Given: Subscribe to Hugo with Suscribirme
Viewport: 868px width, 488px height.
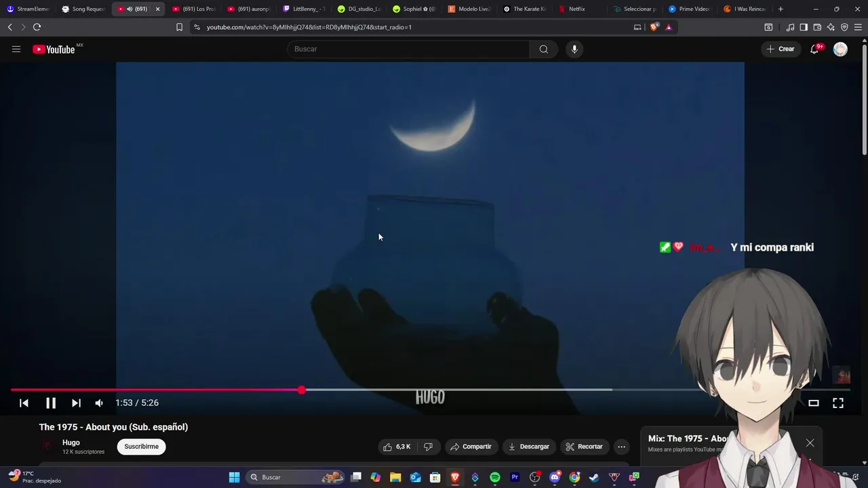Looking at the screenshot, I should coord(141,447).
